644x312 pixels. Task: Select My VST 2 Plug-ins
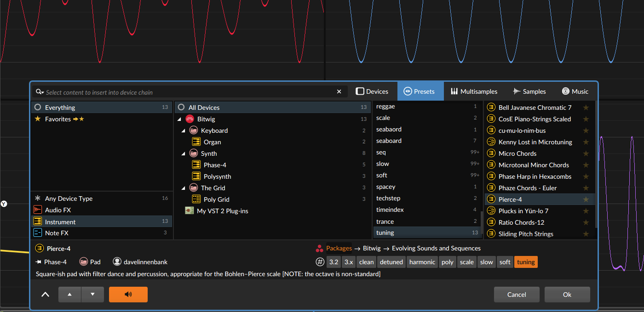[273, 211]
